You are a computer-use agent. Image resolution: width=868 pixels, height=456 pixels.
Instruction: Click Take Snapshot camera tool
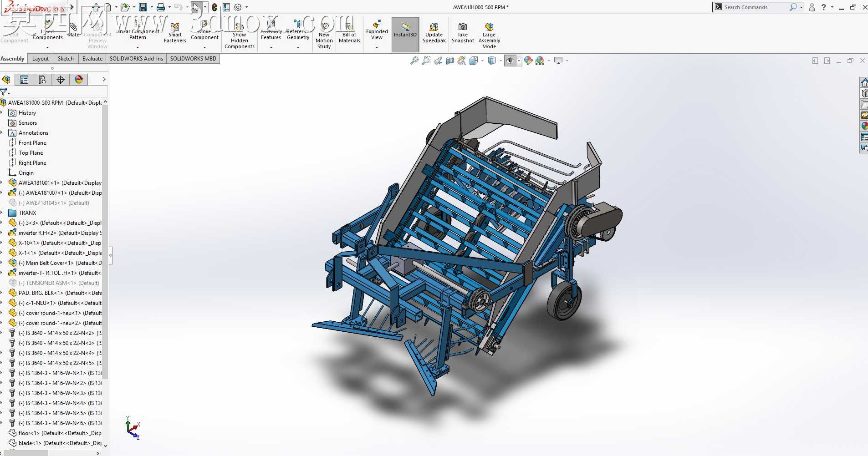(x=463, y=33)
